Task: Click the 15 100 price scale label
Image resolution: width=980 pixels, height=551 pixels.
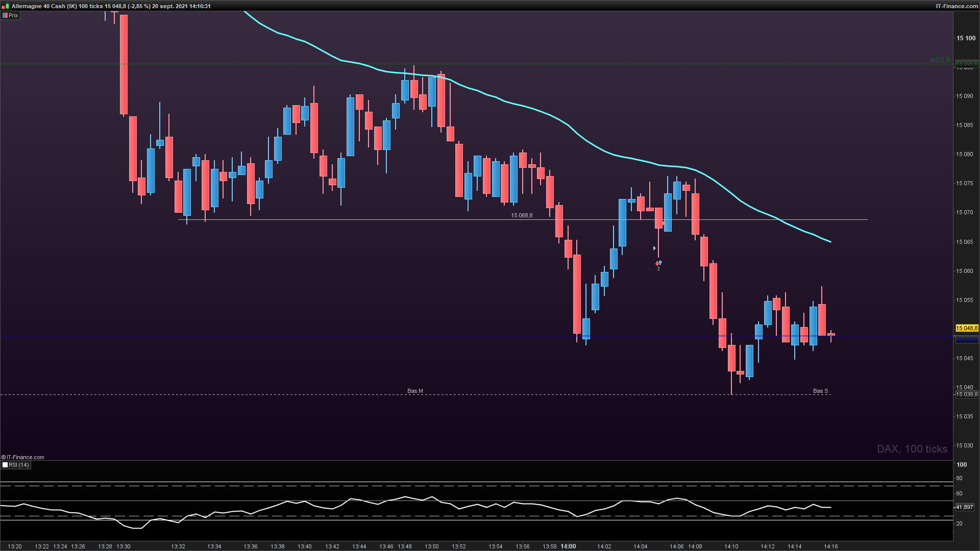Action: (965, 38)
